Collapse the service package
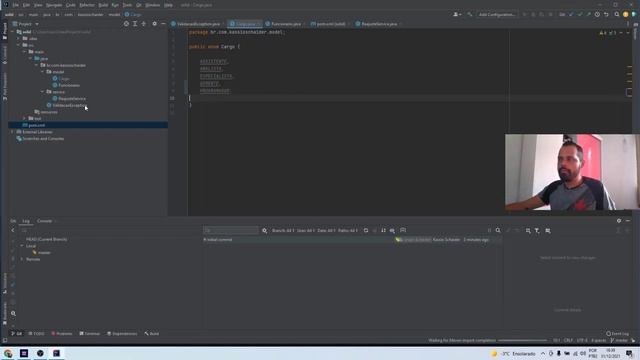This screenshot has width=640, height=360. 42,92
